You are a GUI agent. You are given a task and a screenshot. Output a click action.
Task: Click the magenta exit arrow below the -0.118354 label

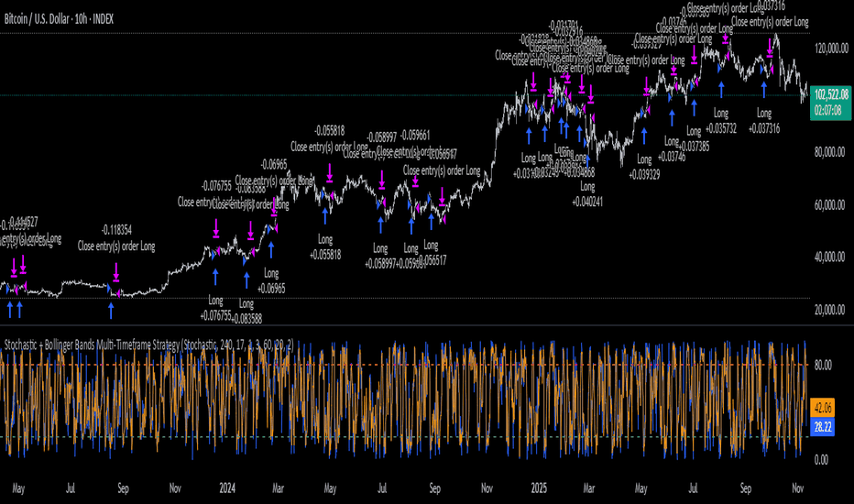[x=116, y=270]
